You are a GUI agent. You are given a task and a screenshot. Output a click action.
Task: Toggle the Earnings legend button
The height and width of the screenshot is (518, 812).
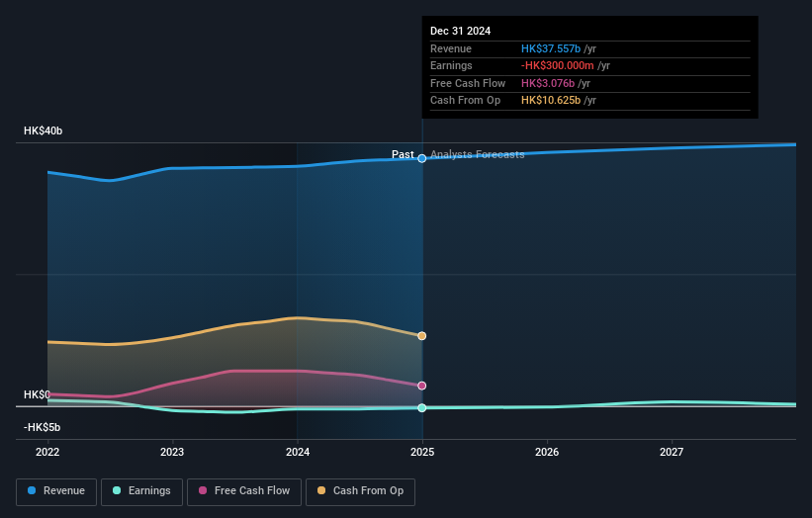pyautogui.click(x=141, y=491)
